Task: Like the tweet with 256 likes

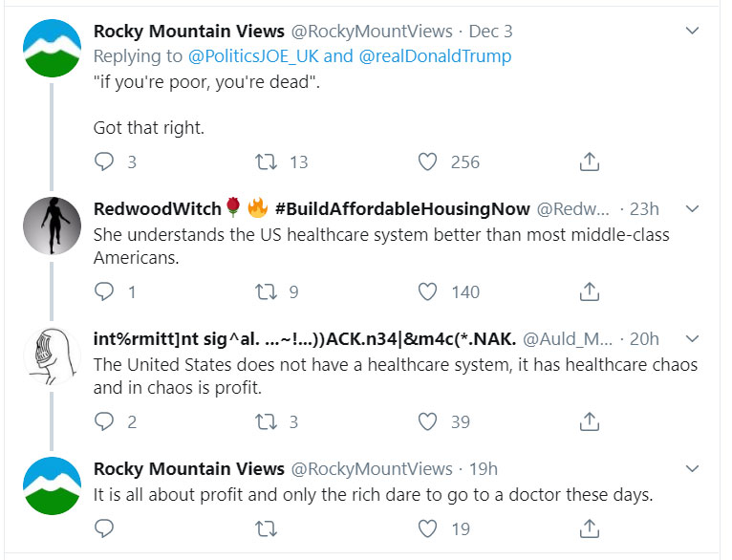Action: [x=428, y=162]
